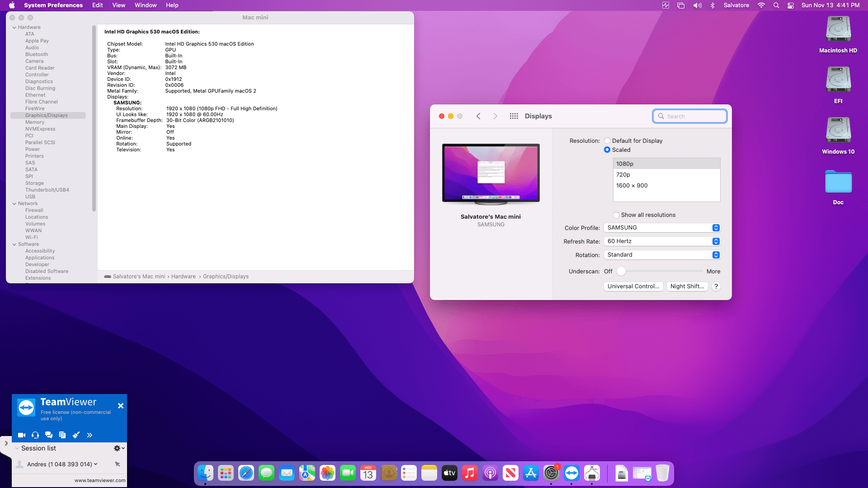The image size is (868, 488).
Task: Open the www.teamviewer.com link
Action: [100, 480]
